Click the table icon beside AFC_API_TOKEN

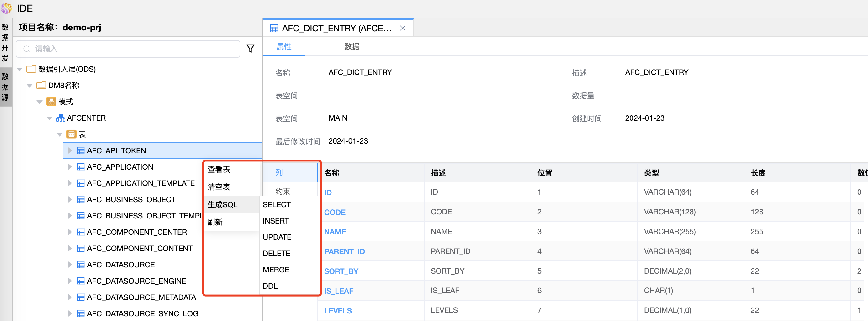(x=81, y=150)
